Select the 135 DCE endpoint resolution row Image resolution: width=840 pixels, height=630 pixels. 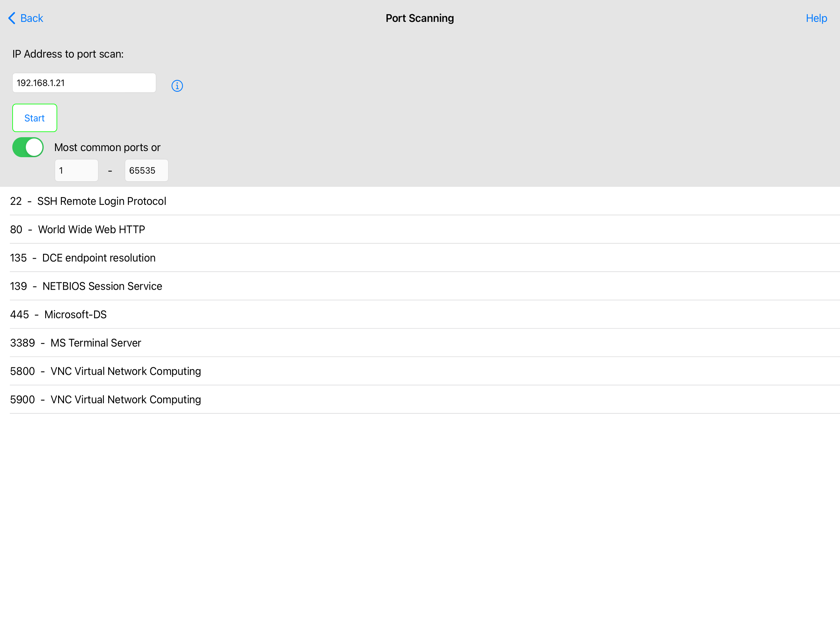pyautogui.click(x=83, y=258)
